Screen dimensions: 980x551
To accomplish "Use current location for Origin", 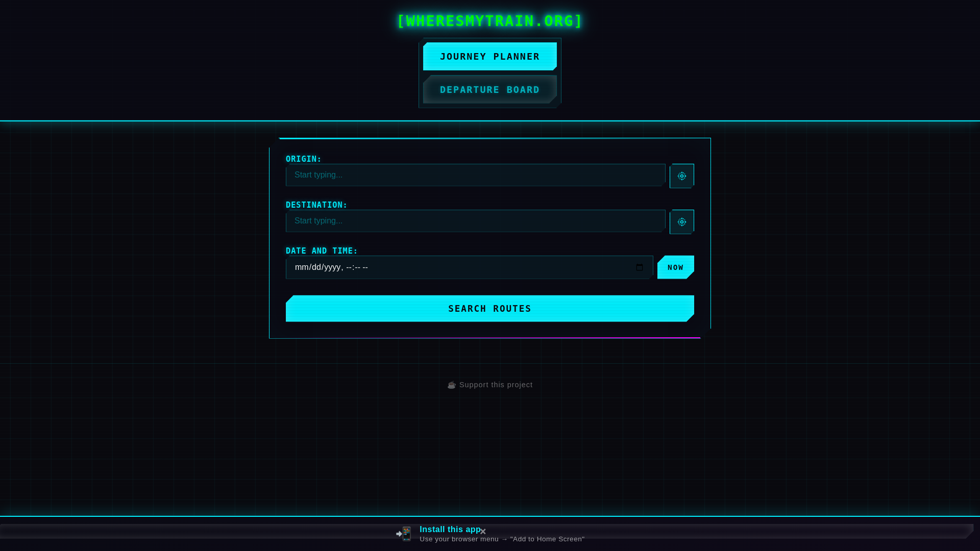I will click(x=681, y=176).
